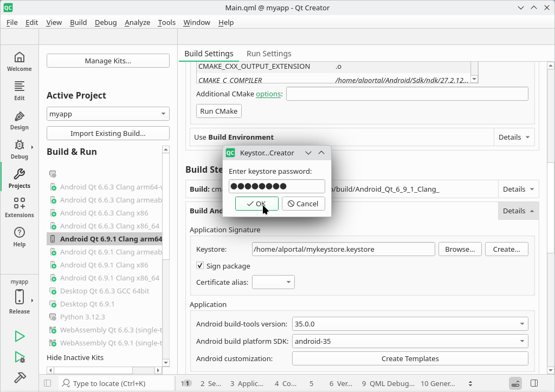Open the Build menu
Image resolution: width=555 pixels, height=392 pixels.
78,22
